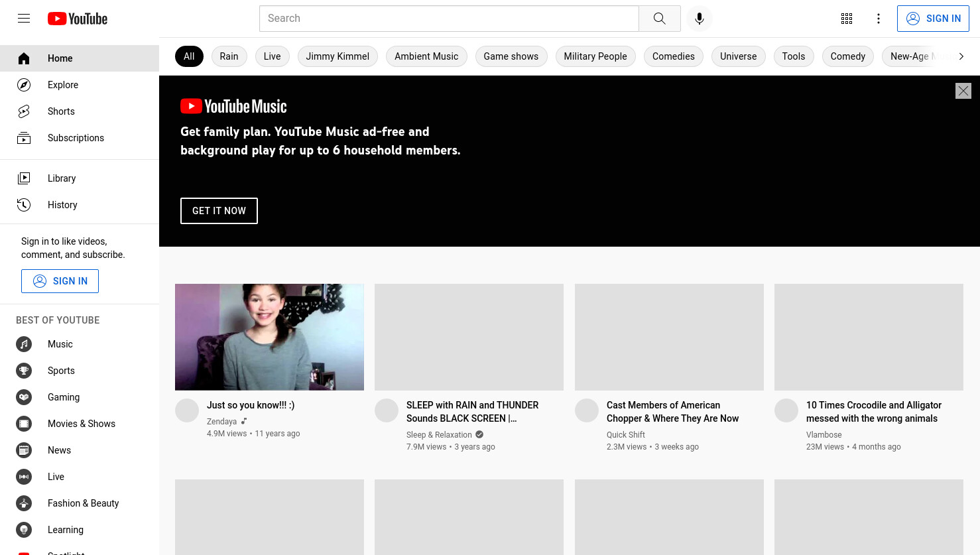Open the hamburger guide menu
The image size is (980, 555).
point(24,19)
